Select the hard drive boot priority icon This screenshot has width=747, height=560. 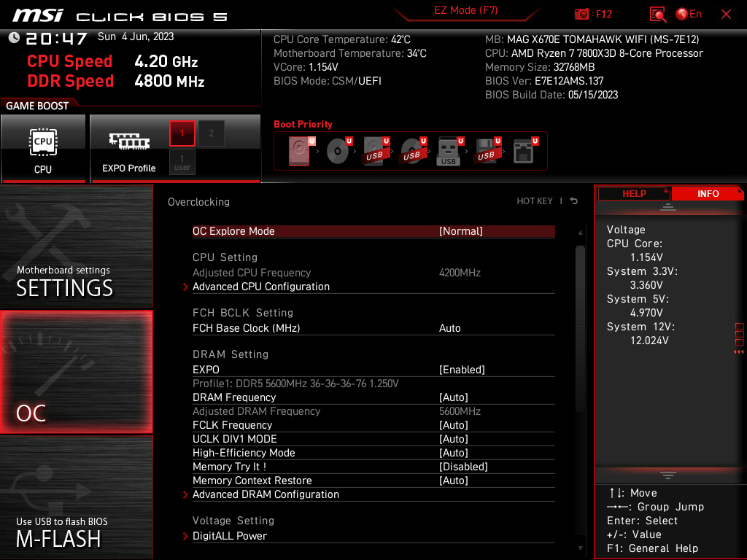(x=300, y=152)
